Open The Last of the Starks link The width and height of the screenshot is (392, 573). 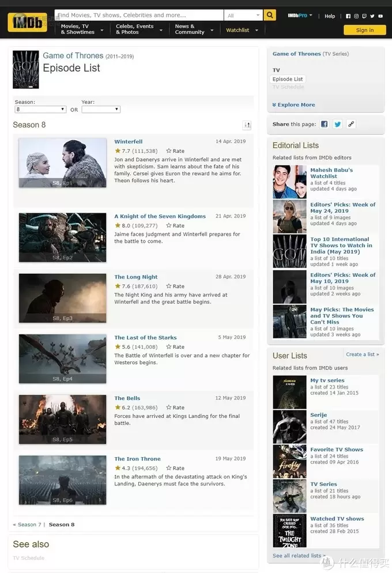pos(145,337)
